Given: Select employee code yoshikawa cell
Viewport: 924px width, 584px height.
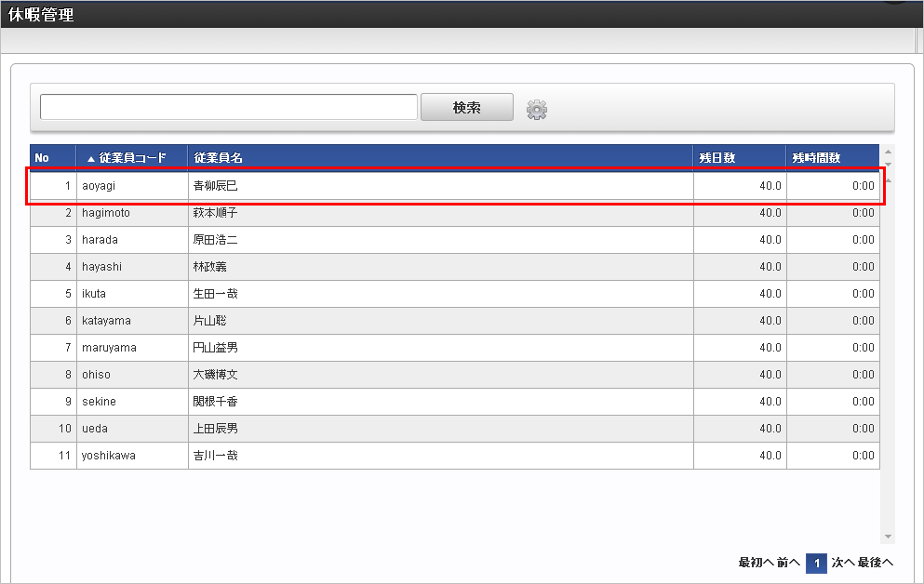Looking at the screenshot, I should (132, 456).
